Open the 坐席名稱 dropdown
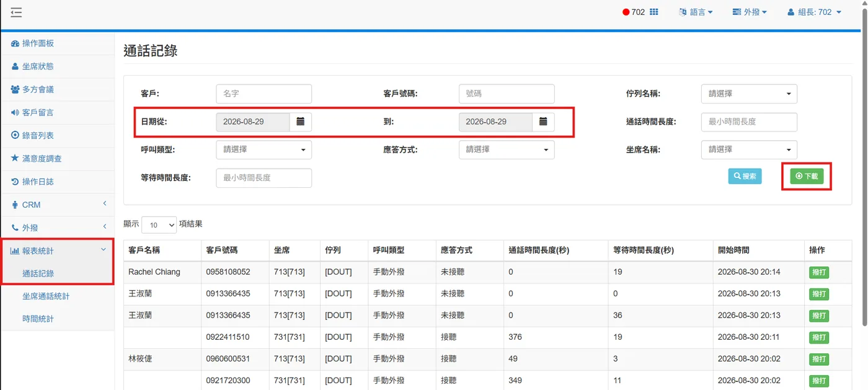 point(749,149)
